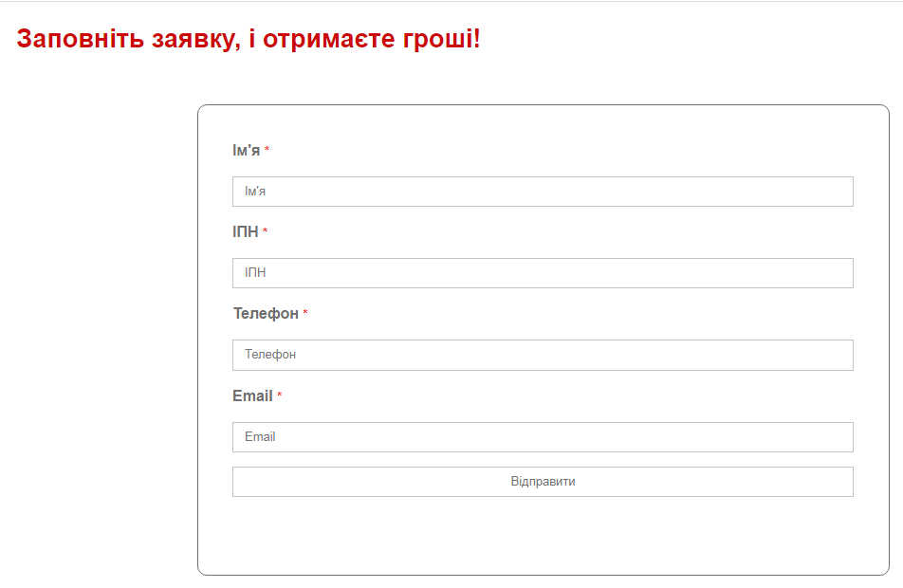Focus the Ім'я name input field
This screenshot has width=903, height=588.
coord(543,192)
